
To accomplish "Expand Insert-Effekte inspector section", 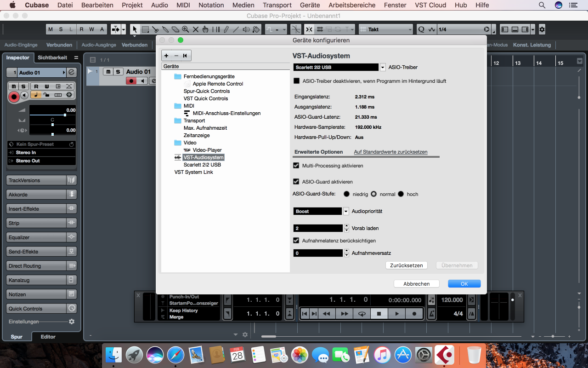I will [41, 209].
